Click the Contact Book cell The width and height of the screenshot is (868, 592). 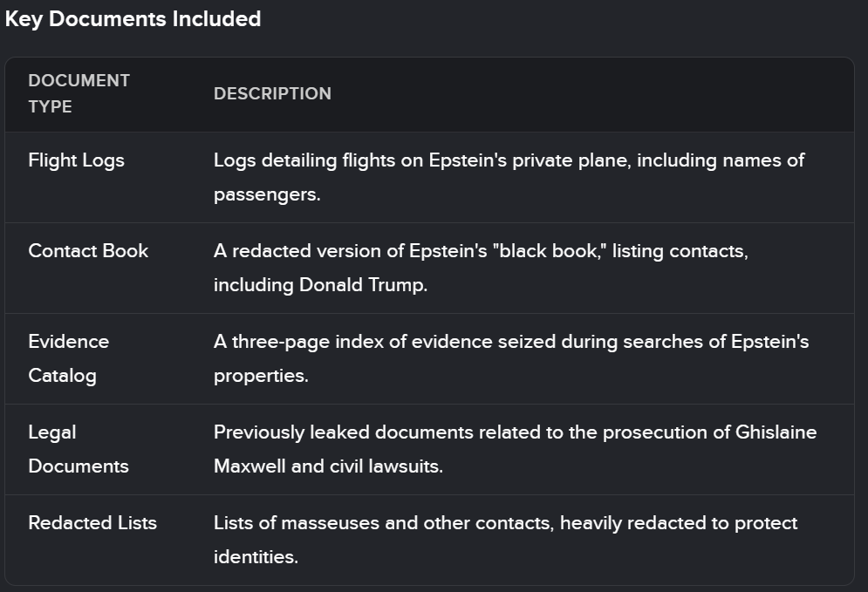(x=88, y=250)
